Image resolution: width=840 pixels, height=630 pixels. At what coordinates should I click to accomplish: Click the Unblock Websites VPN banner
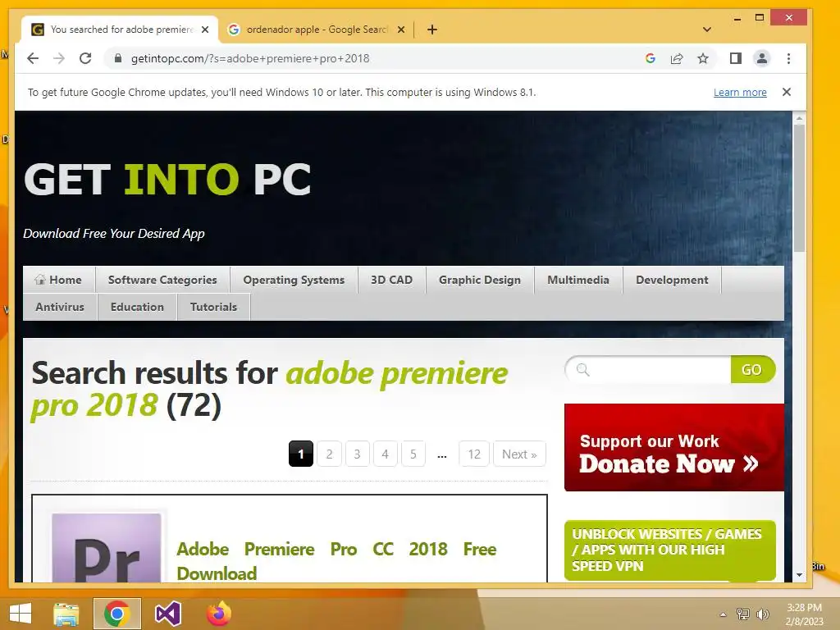tap(669, 550)
